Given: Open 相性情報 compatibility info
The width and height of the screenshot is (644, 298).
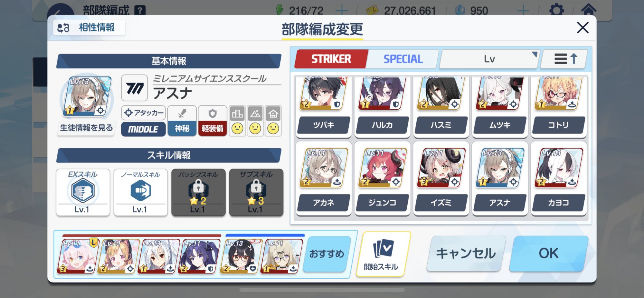Looking at the screenshot, I should coord(89,28).
